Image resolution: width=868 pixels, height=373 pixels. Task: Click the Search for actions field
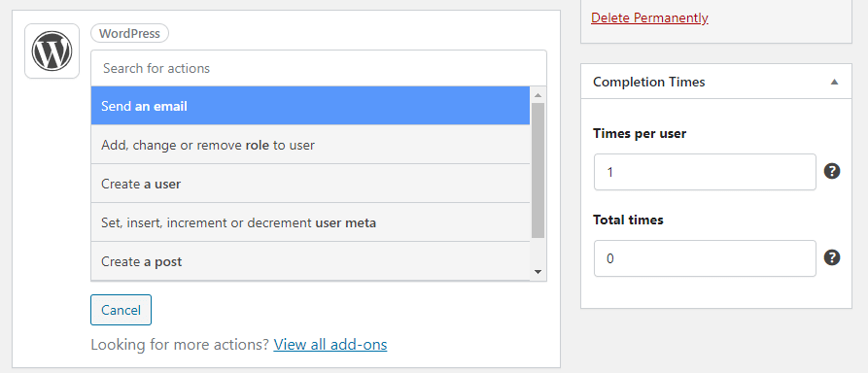click(x=319, y=68)
